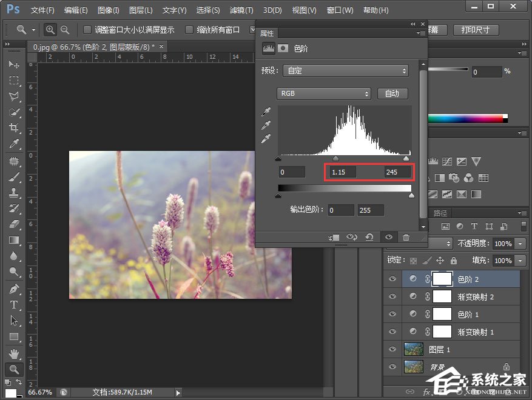The width and height of the screenshot is (532, 400).
Task: Toggle visibility of the 背景 layer
Action: [392, 366]
